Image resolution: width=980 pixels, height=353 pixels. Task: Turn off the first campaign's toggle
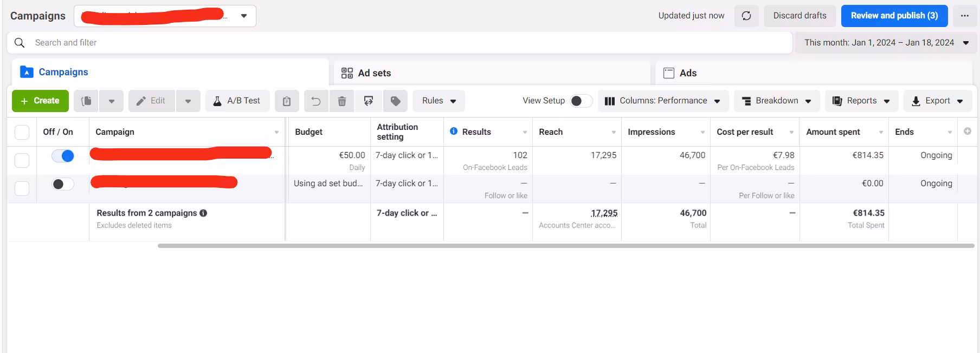pos(63,156)
